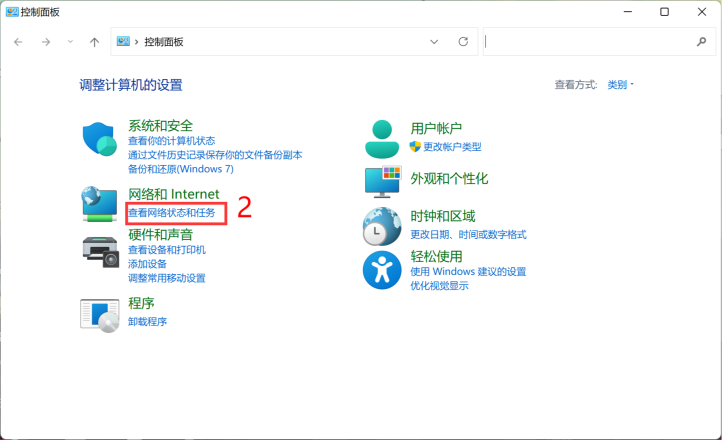Open 外观和个性化 category

point(449,178)
